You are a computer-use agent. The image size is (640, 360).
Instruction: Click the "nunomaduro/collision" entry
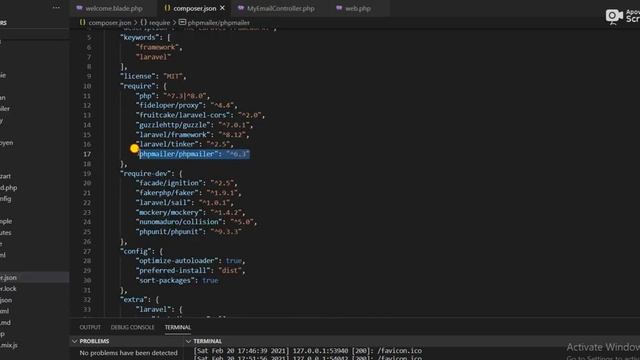point(196,222)
